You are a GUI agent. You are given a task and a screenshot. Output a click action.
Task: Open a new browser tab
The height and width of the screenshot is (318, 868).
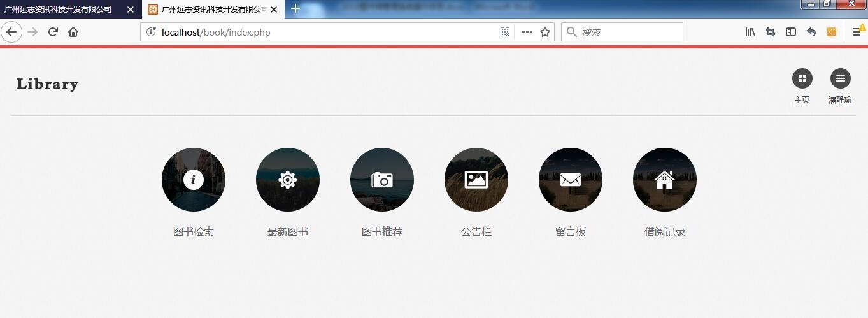coord(295,9)
